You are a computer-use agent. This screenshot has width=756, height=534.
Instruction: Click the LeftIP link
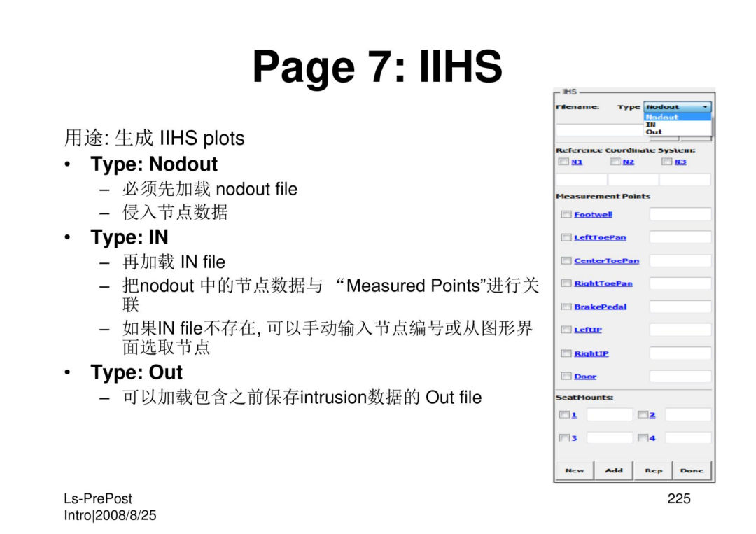click(588, 330)
